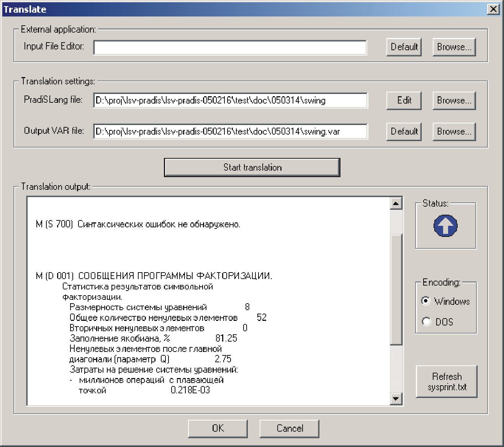Close the Translate dialog window

coord(493,10)
